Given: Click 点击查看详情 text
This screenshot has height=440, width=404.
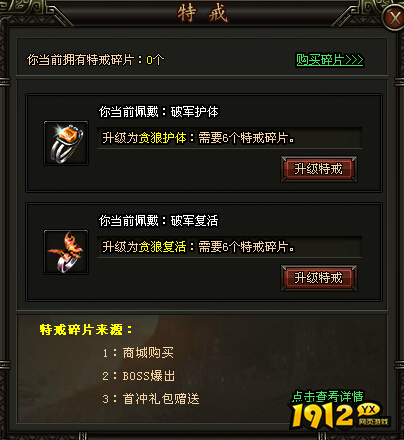Looking at the screenshot, I should (327, 397).
